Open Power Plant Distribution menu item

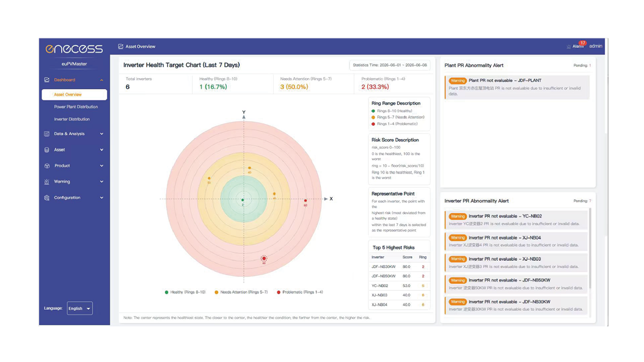click(x=76, y=107)
